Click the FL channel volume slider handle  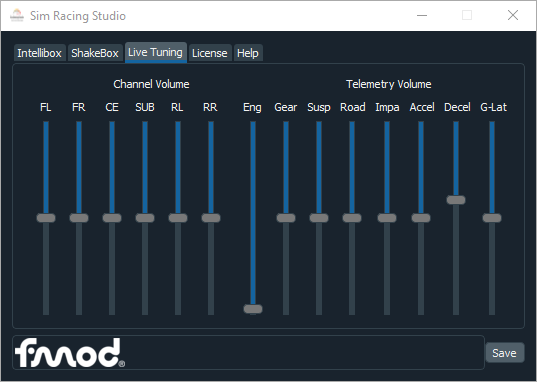point(46,218)
